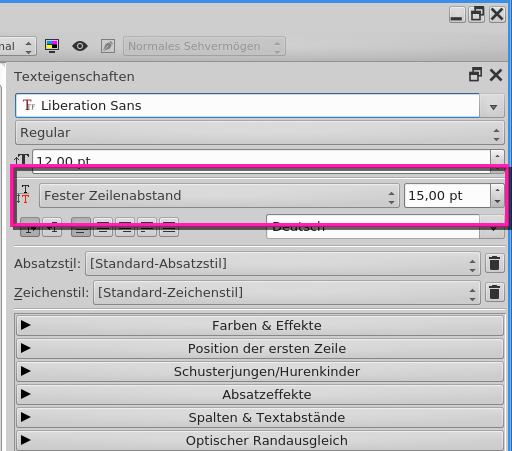The height and width of the screenshot is (451, 512).
Task: Delete paragraph style with Absatzstil trash icon
Action: click(494, 263)
